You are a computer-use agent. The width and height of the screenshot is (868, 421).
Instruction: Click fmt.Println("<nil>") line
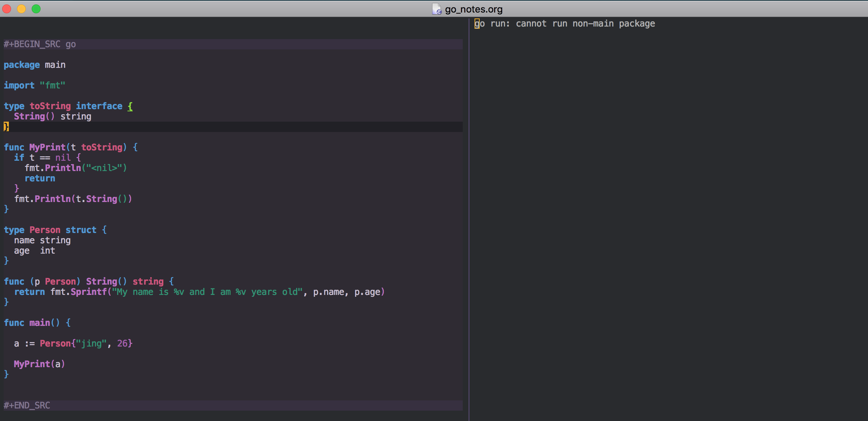point(76,168)
